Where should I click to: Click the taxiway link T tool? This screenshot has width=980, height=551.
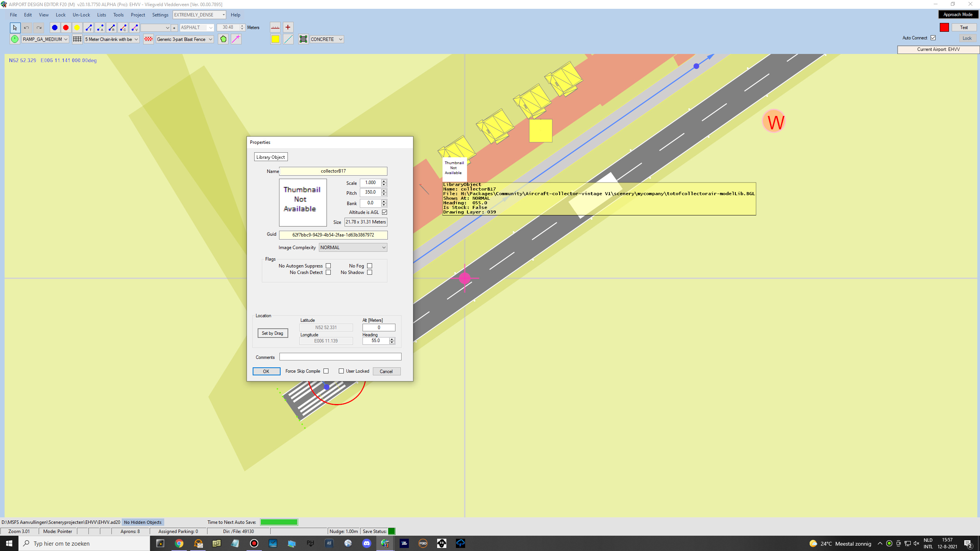pyautogui.click(x=89, y=28)
